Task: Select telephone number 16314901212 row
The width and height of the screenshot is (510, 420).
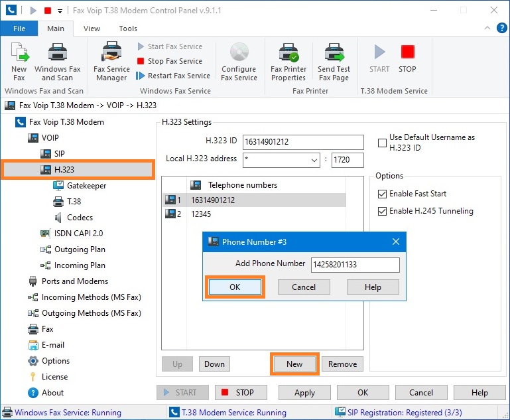Action: click(254, 200)
